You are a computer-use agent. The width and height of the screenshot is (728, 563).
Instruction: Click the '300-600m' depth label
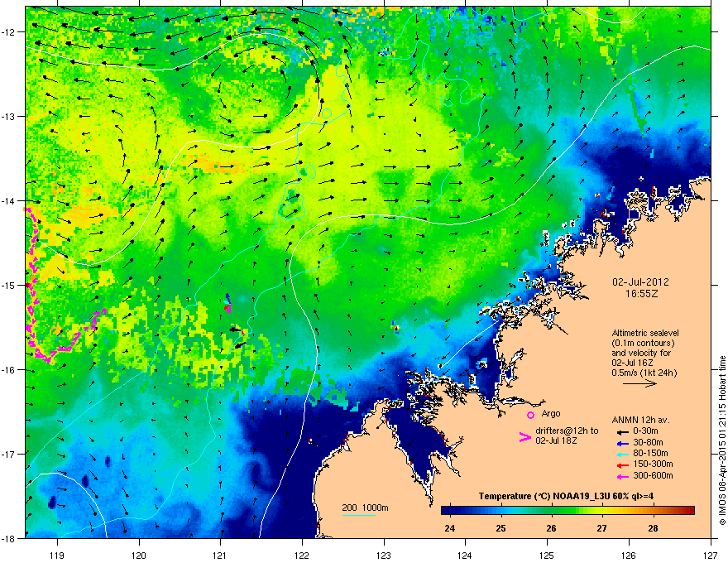pos(653,475)
